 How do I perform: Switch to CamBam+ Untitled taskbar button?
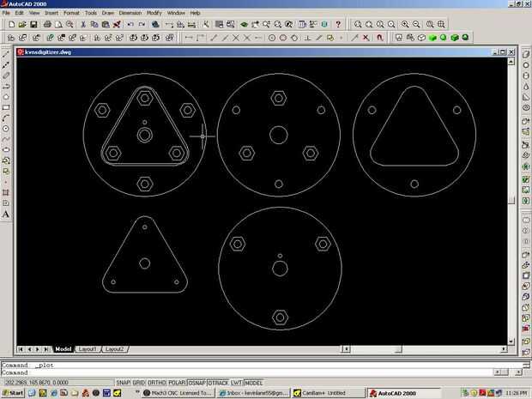point(329,393)
